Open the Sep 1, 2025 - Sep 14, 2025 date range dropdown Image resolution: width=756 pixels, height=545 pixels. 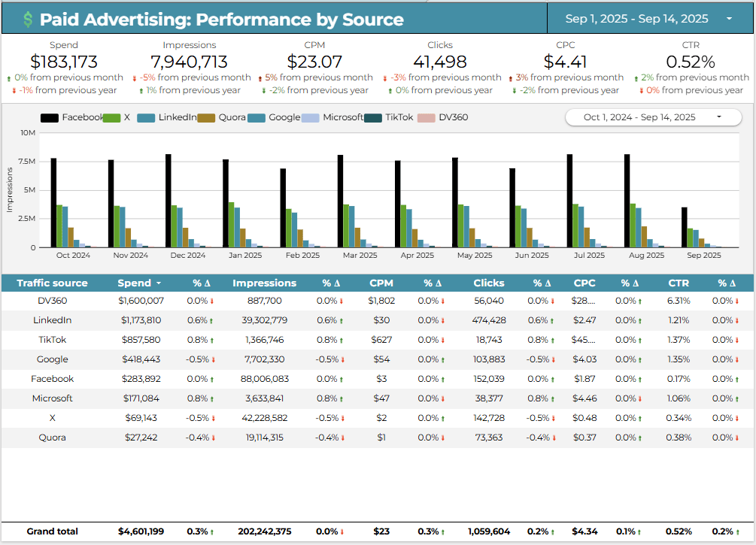649,19
